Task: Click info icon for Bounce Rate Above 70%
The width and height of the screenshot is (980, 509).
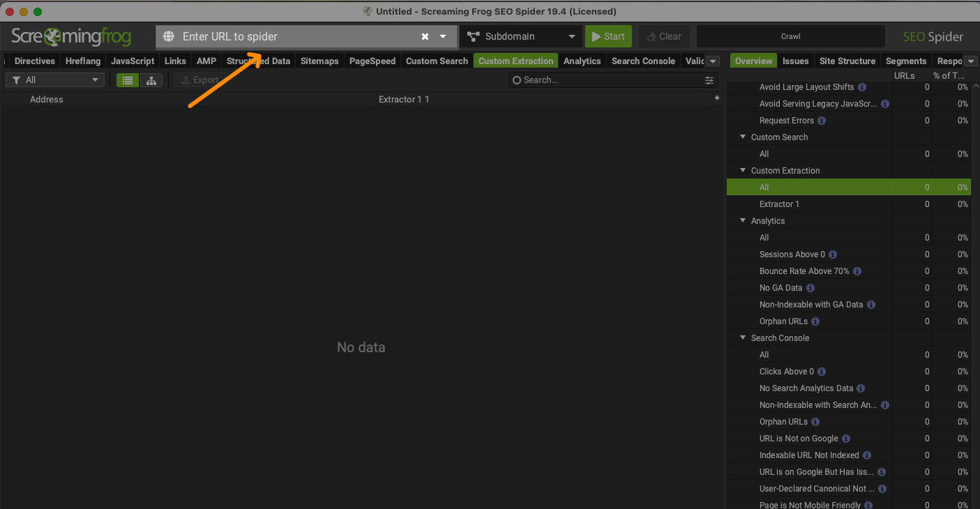Action: [x=857, y=271]
